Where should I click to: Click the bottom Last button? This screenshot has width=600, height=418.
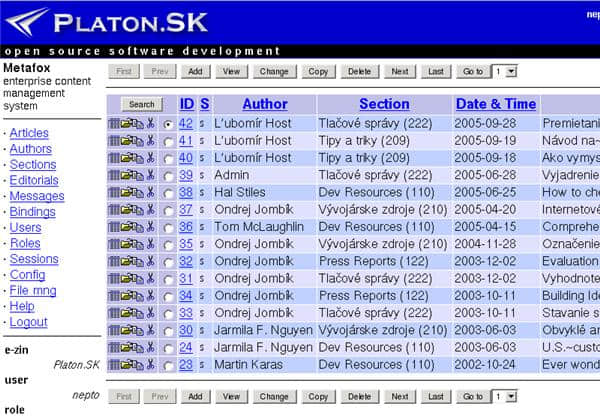point(436,397)
